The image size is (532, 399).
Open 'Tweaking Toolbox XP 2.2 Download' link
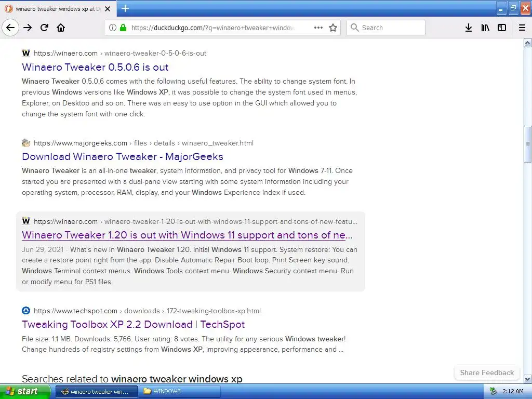click(134, 324)
